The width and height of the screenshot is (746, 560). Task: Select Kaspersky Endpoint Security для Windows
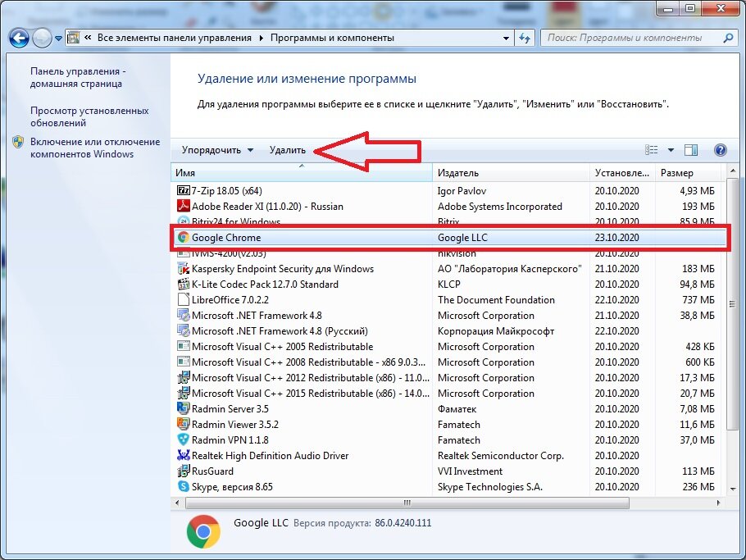point(283,269)
